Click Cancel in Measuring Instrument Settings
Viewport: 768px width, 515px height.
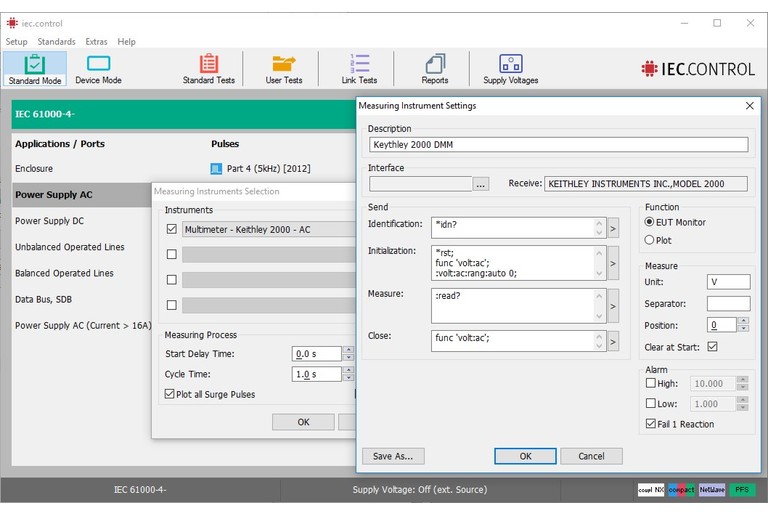[591, 456]
